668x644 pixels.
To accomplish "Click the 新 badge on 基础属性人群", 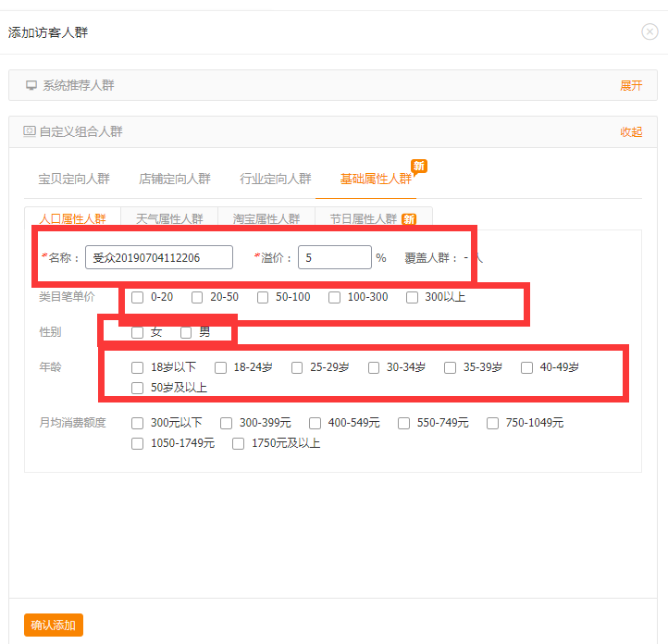I will [x=419, y=167].
